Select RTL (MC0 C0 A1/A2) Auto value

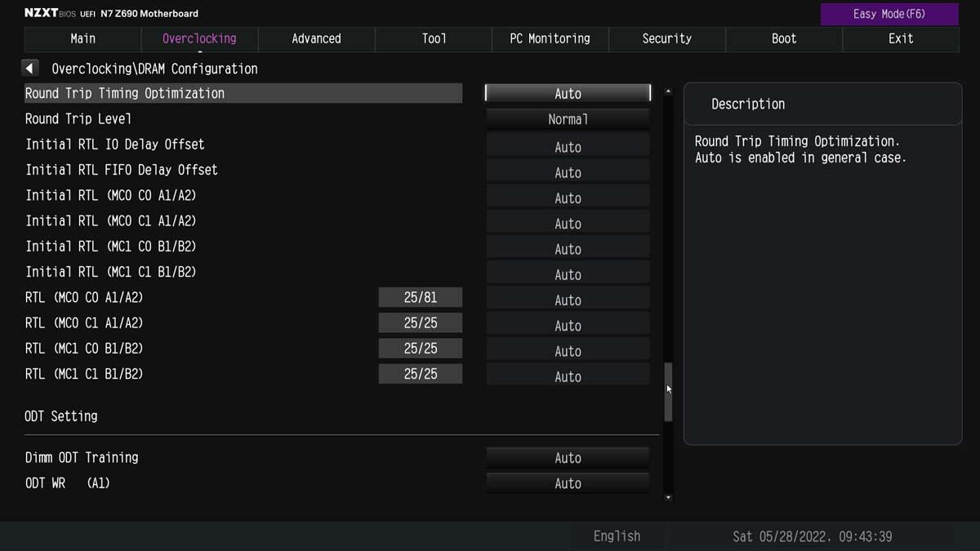point(568,300)
